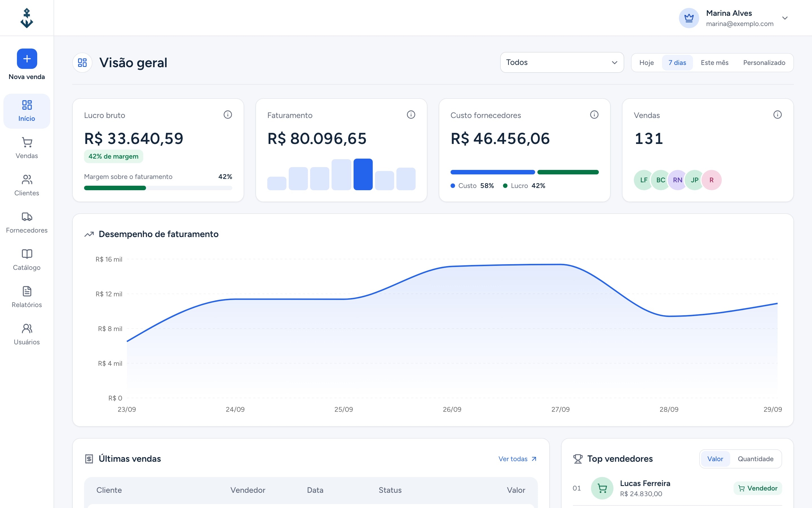Click the Lucas Ferreira name
Screen dimensions: 812x508
645,483
